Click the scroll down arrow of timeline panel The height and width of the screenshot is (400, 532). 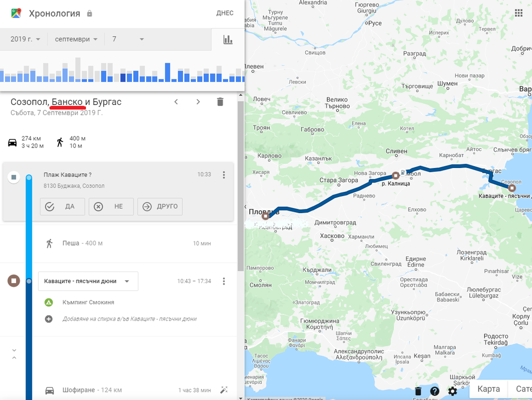click(241, 397)
